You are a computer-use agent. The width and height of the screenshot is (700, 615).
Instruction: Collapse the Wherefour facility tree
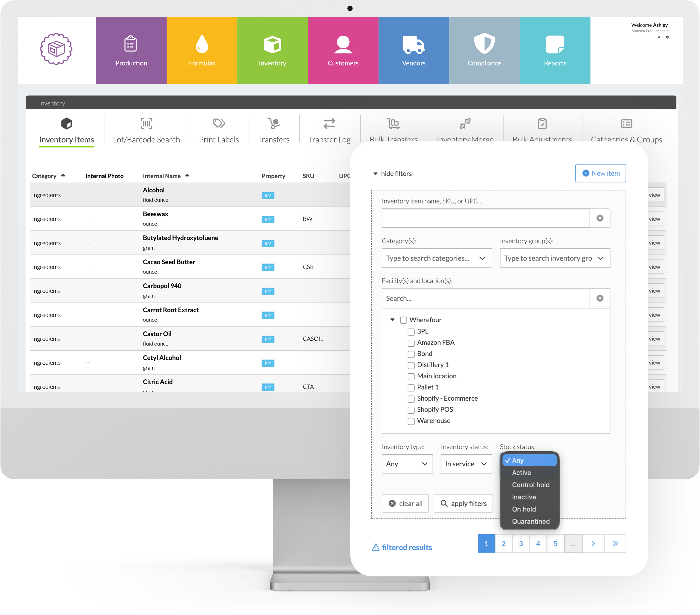tap(393, 320)
